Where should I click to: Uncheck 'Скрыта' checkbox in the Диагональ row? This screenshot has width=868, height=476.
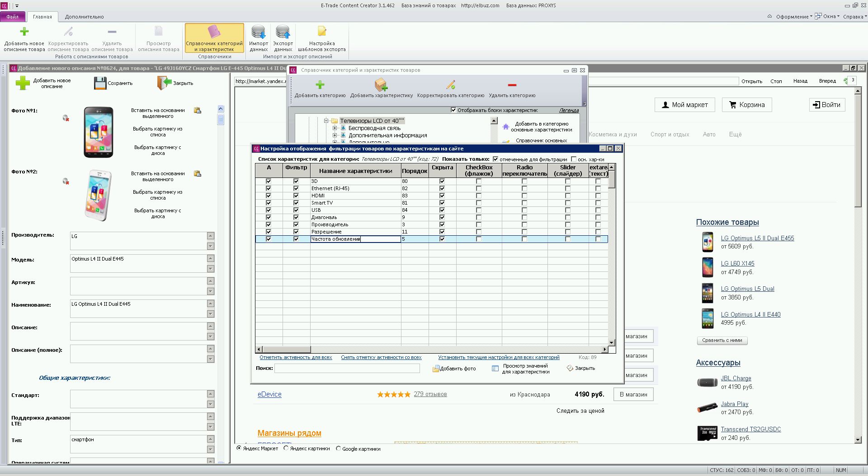point(442,217)
